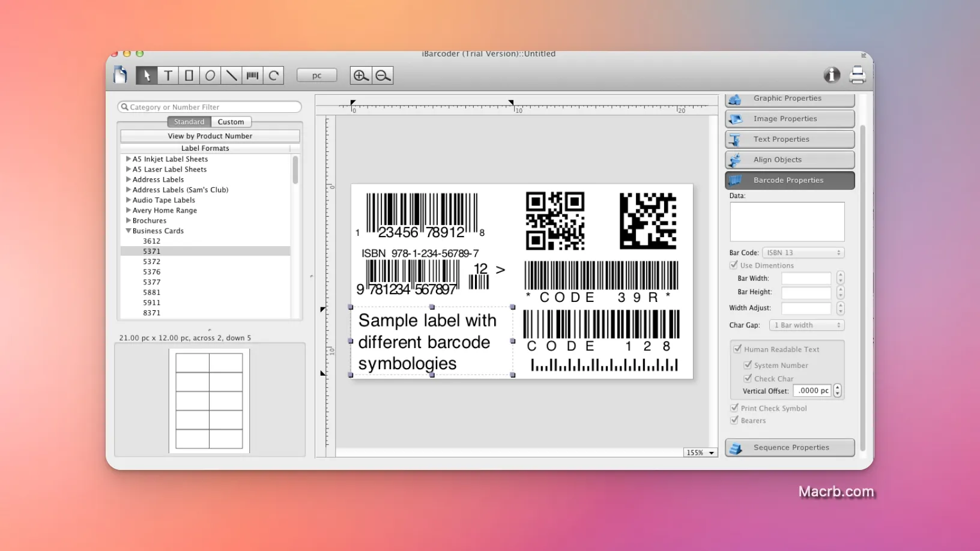
Task: Click the Category or Number Filter field
Action: 210,107
